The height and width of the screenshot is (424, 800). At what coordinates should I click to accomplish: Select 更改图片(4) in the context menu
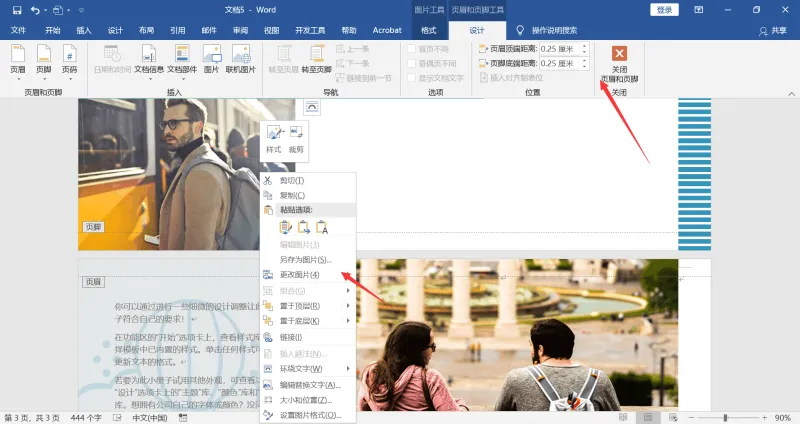click(x=308, y=275)
